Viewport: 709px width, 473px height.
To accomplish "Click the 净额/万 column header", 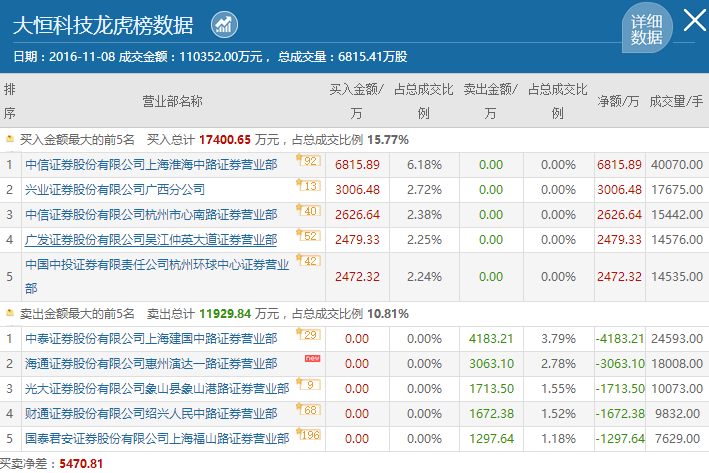I will 619,101.
